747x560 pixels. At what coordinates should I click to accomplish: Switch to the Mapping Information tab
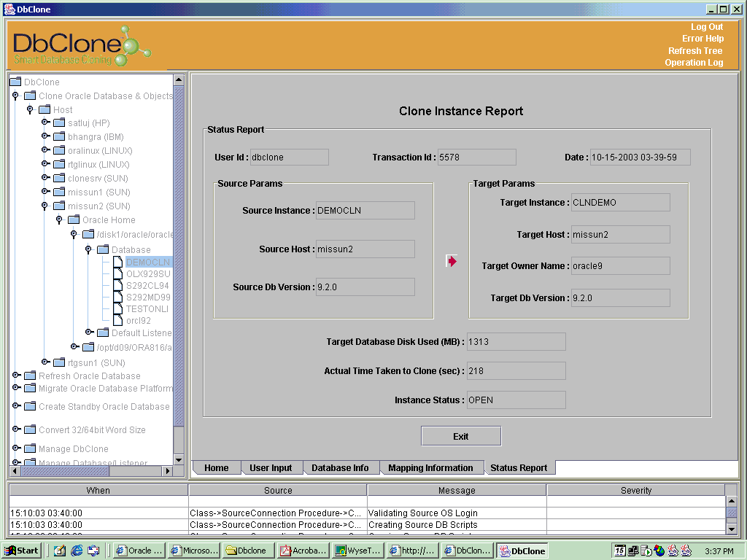430,467
